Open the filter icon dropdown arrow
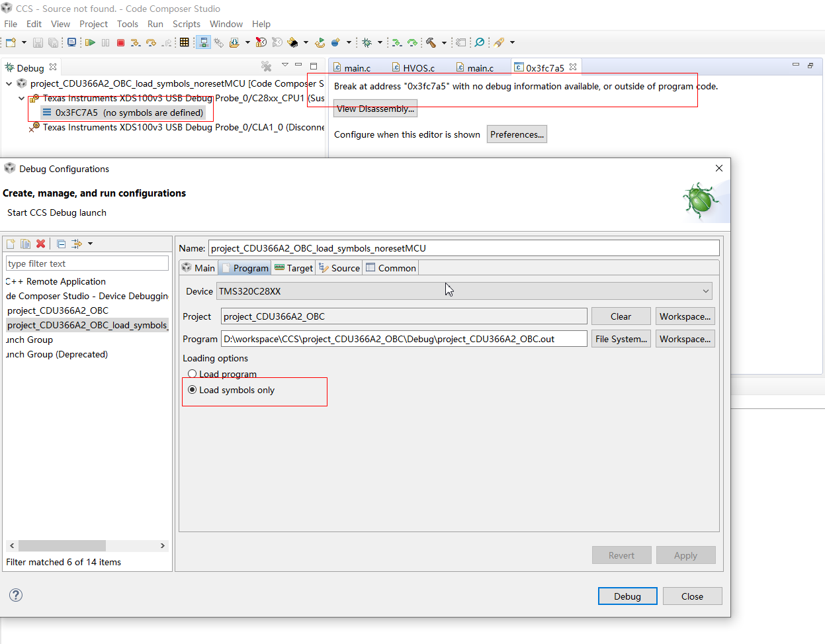 pos(90,244)
